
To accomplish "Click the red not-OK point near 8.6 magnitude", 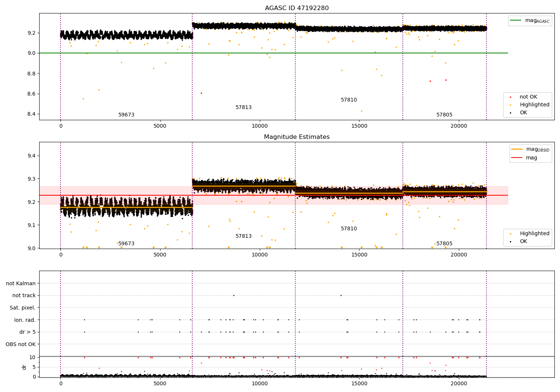I will coord(201,93).
